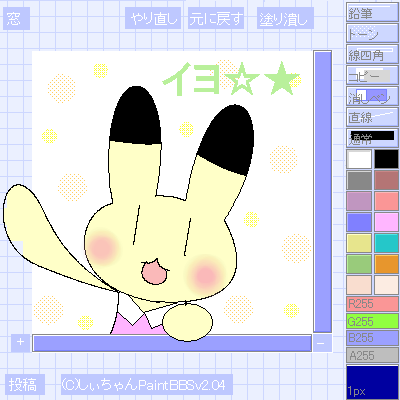Screen dimensions: 400x400
Task: Toggle the 通常 normal blend mode
Action: click(372, 138)
